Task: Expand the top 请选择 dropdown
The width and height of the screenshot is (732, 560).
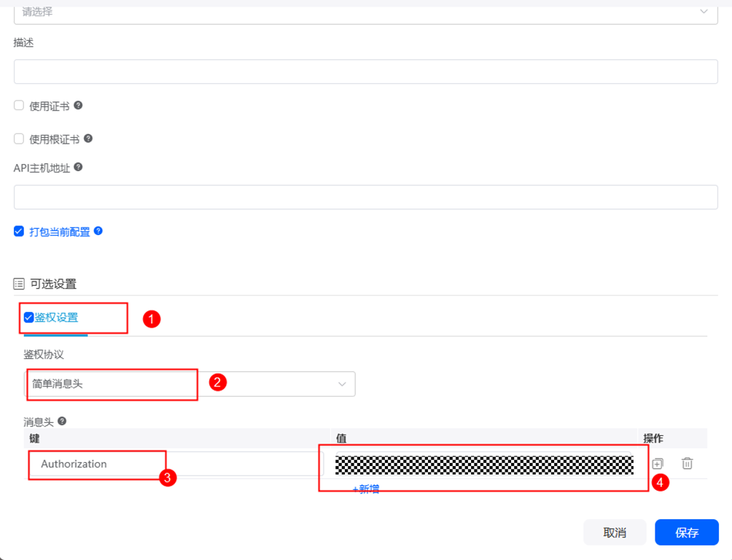Action: 365,12
